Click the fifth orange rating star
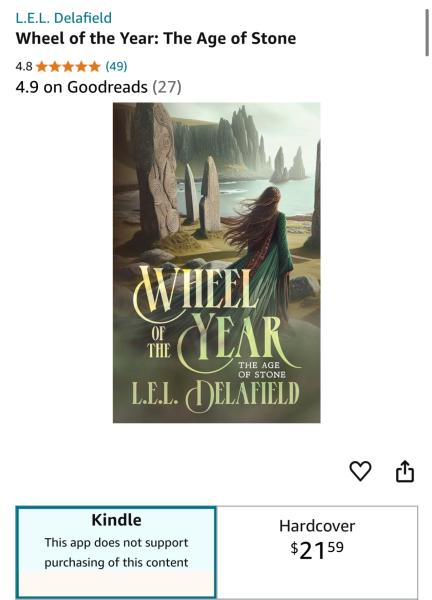This screenshot has height=600, width=432. pyautogui.click(x=94, y=67)
